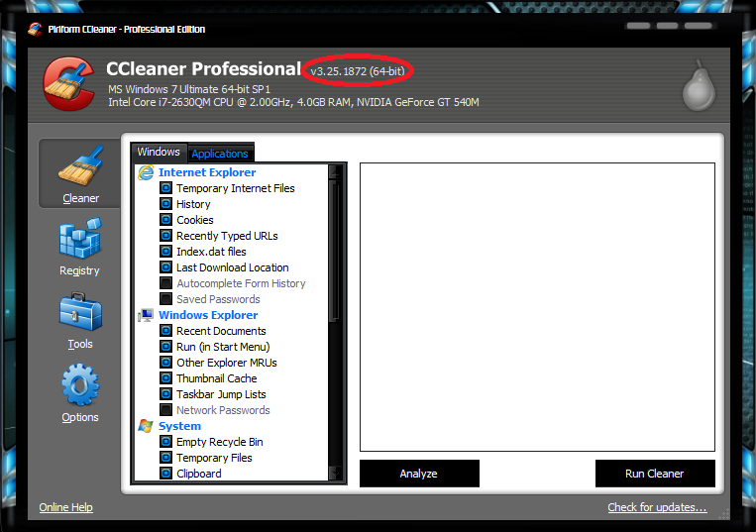Open the Online Help link
The width and height of the screenshot is (756, 532).
[66, 507]
